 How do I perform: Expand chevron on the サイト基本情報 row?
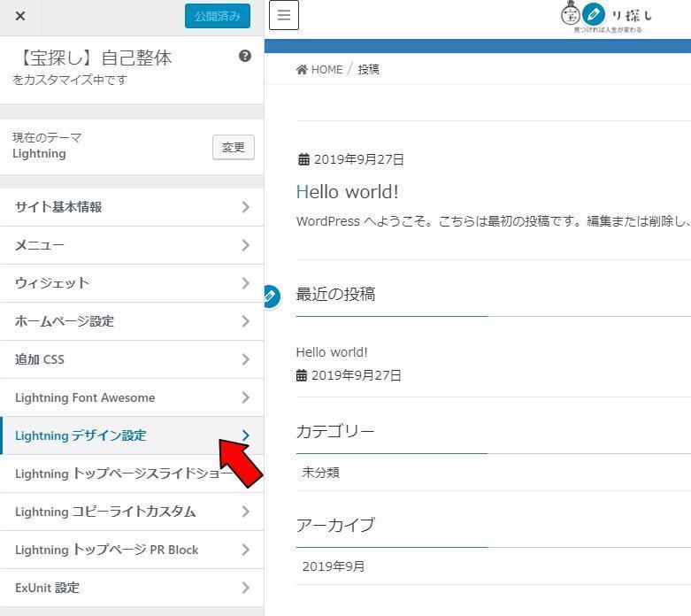click(245, 207)
